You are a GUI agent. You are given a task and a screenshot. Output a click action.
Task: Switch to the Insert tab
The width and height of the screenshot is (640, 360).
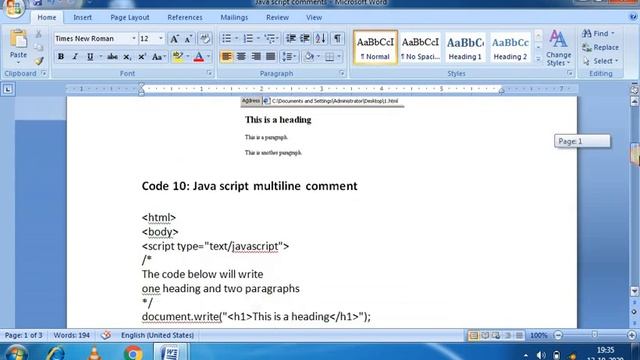tap(82, 18)
